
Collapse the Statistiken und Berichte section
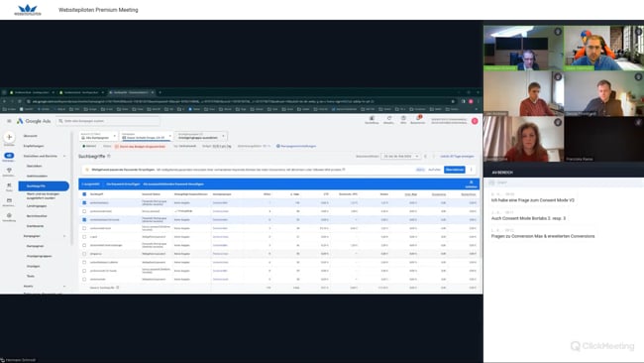pyautogui.click(x=64, y=157)
